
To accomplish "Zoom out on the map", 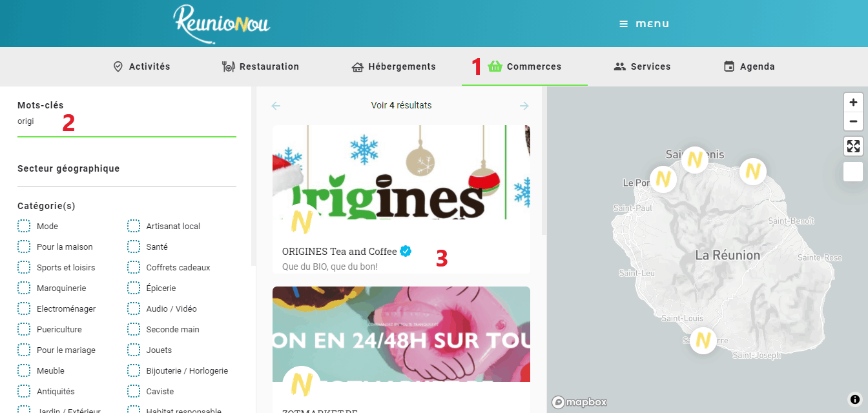I will [853, 121].
